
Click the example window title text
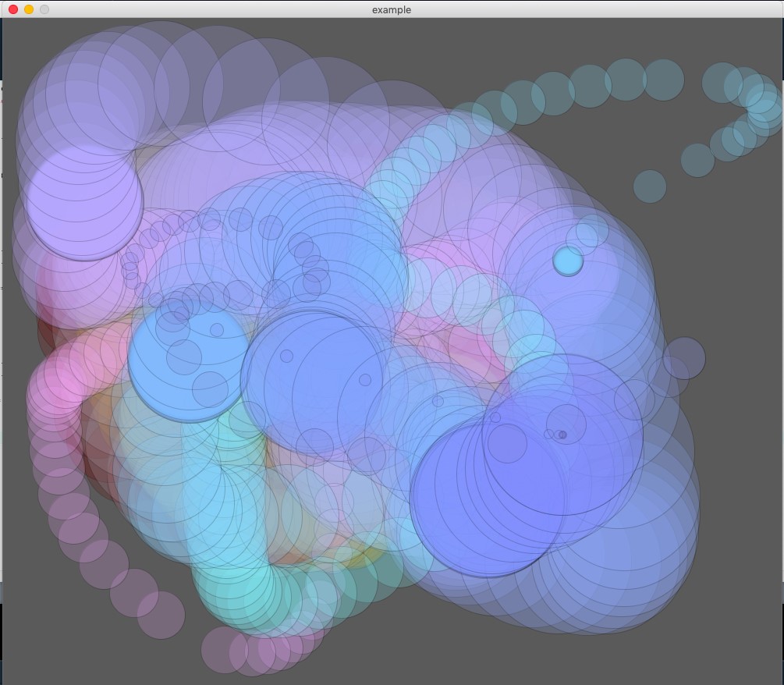392,9
